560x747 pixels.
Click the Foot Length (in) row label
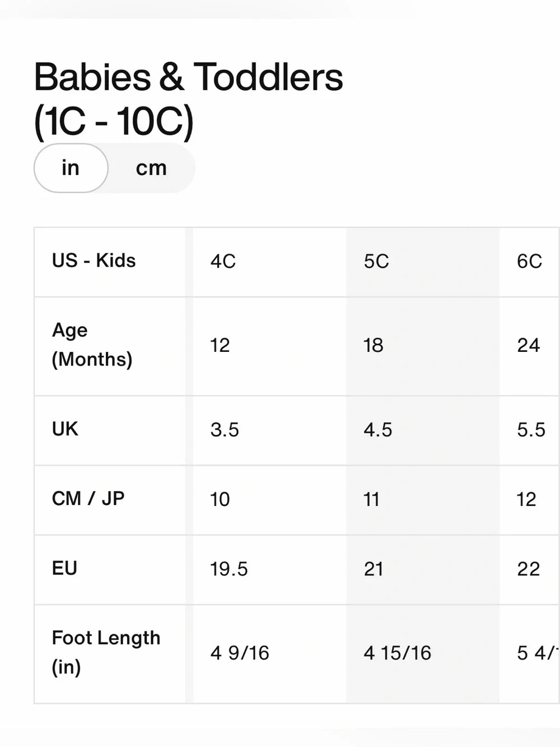coord(106,652)
